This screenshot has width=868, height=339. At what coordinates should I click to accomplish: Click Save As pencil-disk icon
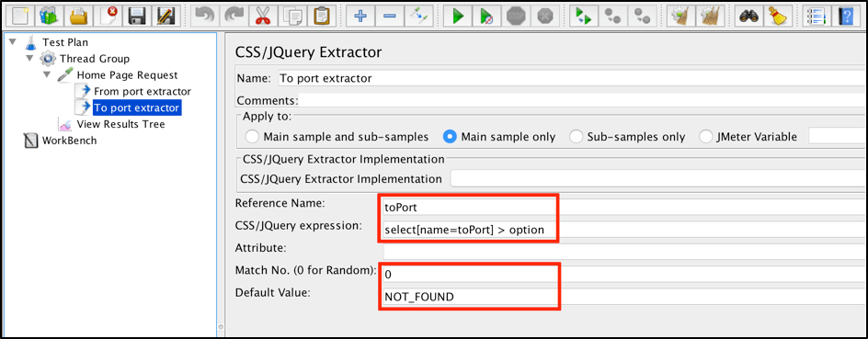pyautogui.click(x=166, y=16)
